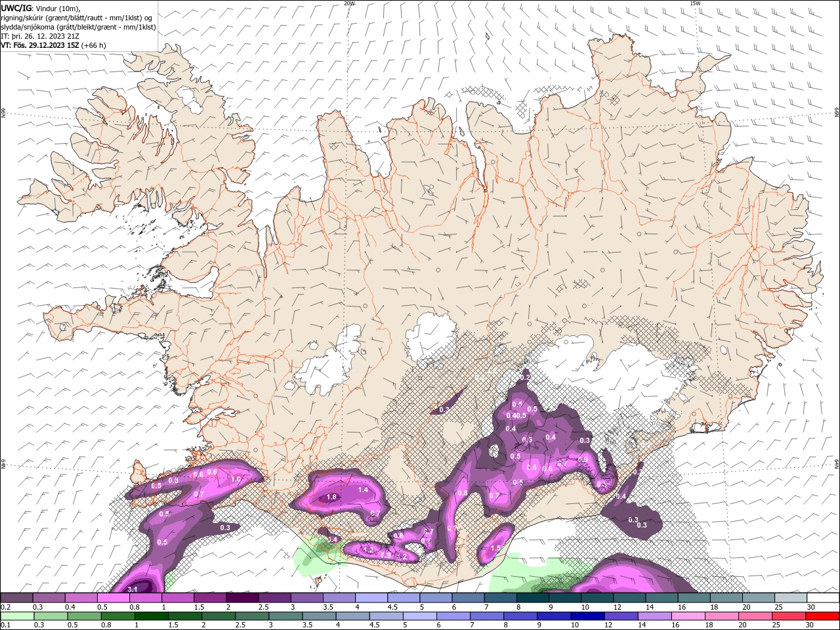Click top-row legend label 0.2
840x630 pixels.
click(x=6, y=607)
